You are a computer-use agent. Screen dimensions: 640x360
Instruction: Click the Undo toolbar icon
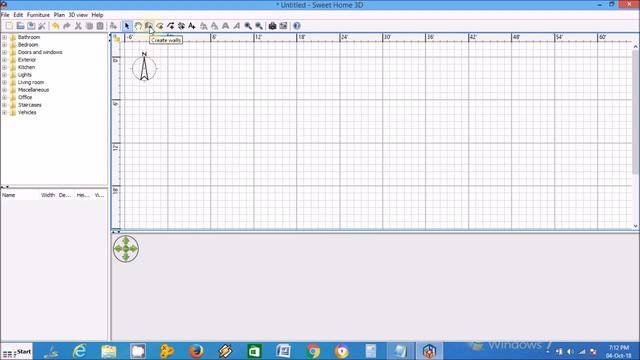pos(56,26)
